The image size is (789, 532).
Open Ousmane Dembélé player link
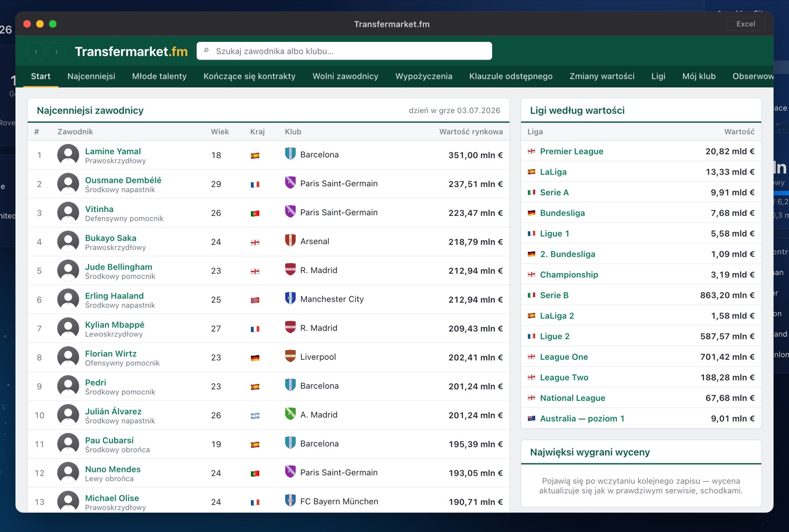point(123,180)
